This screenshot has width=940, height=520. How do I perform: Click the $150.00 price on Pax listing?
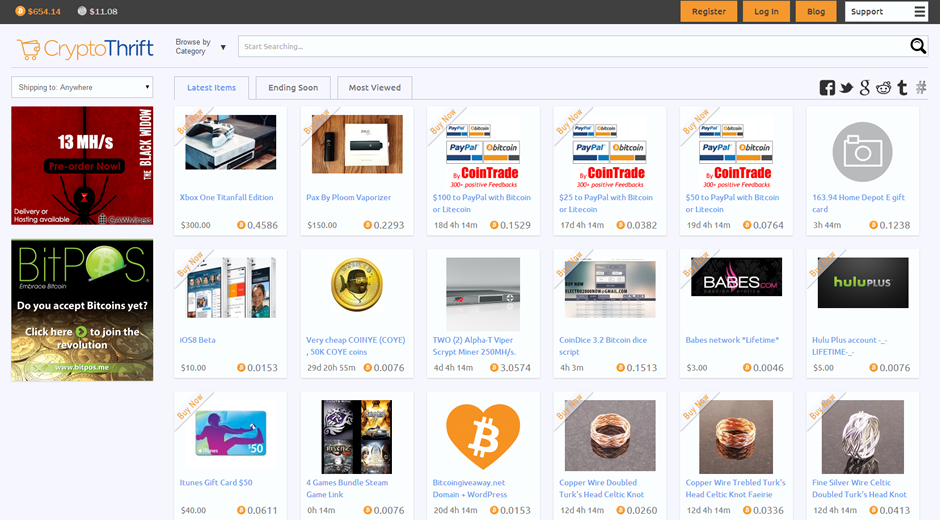(x=322, y=226)
